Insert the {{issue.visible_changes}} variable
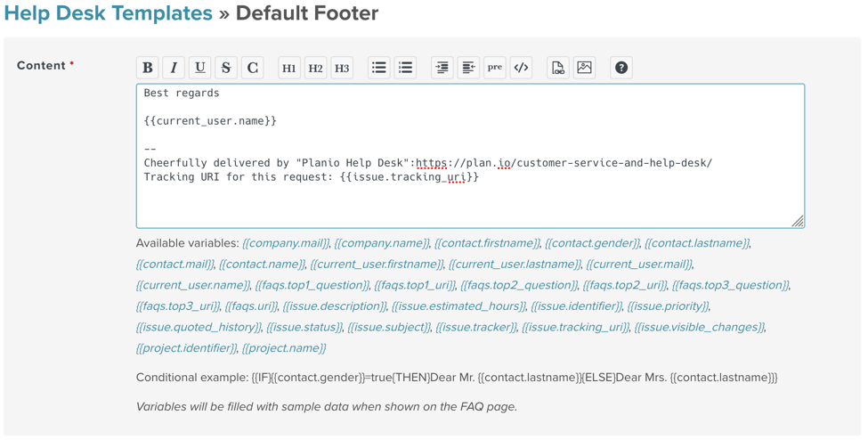 point(700,328)
